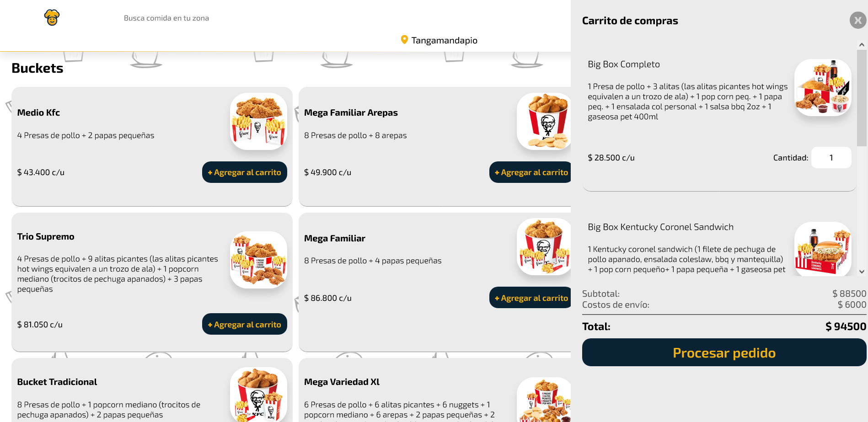Focus the Busca comida search field
868x422 pixels.
[x=229, y=18]
